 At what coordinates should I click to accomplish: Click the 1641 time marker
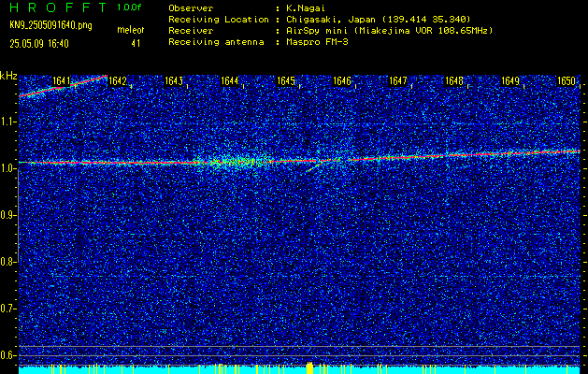point(62,81)
